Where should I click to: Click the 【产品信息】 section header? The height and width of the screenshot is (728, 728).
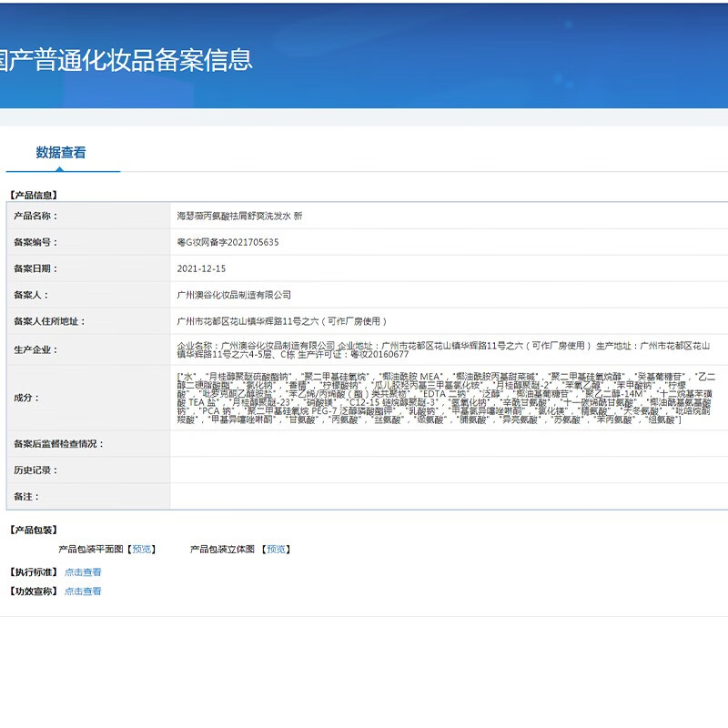point(33,193)
